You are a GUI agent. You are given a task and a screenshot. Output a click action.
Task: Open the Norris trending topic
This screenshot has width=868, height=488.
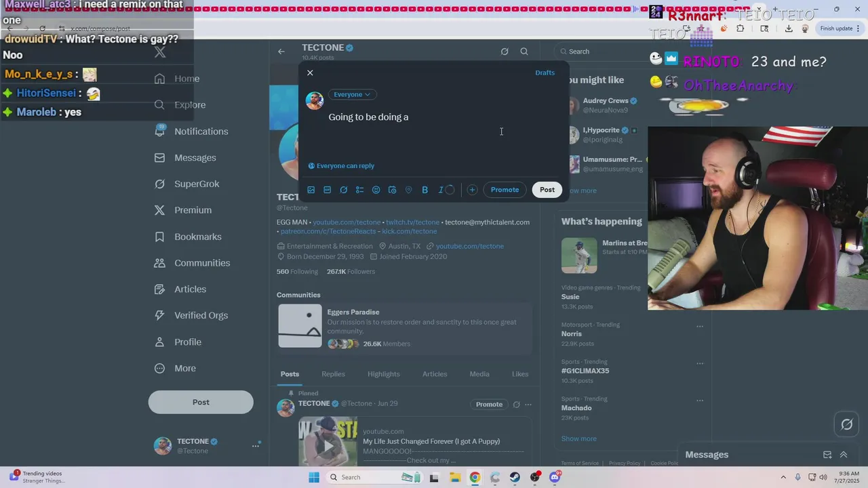point(572,334)
